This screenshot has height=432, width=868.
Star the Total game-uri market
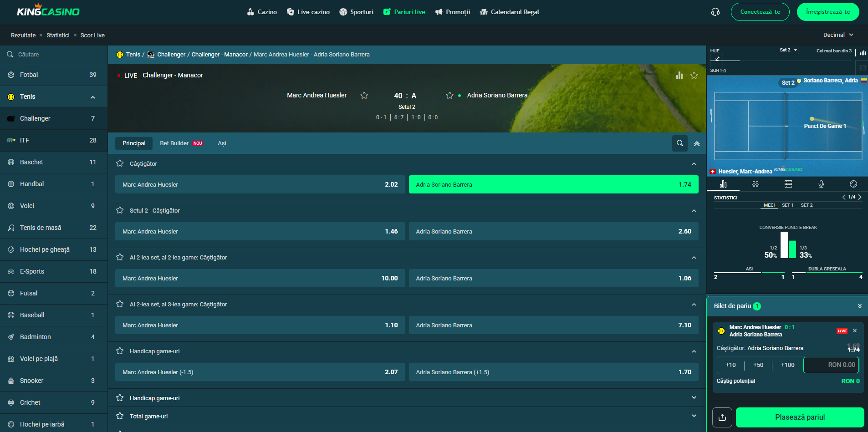tap(120, 416)
